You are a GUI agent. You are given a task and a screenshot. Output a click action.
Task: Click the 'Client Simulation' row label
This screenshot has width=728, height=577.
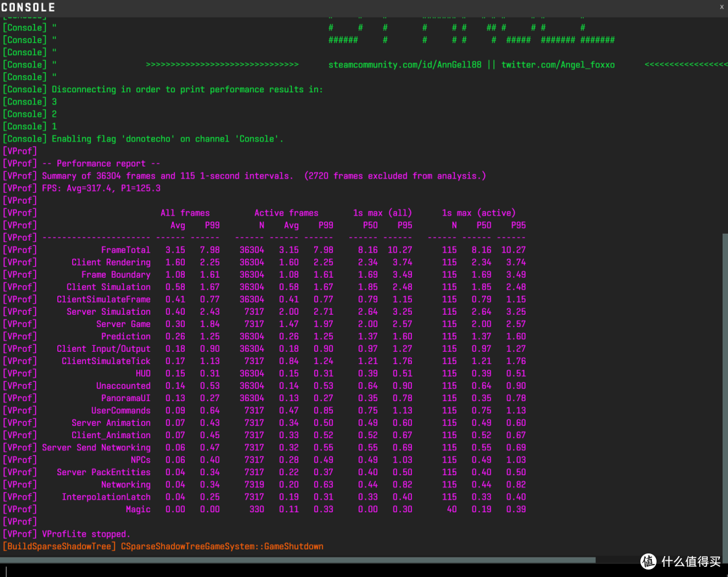click(109, 287)
